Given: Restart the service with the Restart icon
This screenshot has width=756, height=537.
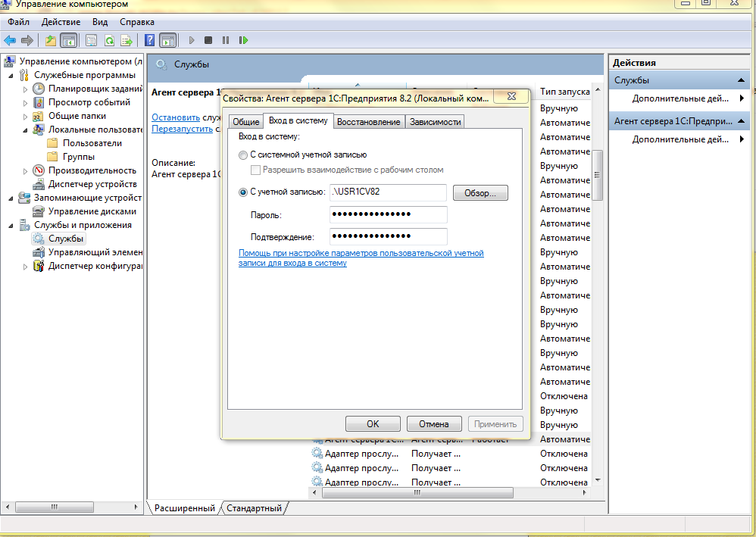Looking at the screenshot, I should tap(243, 40).
